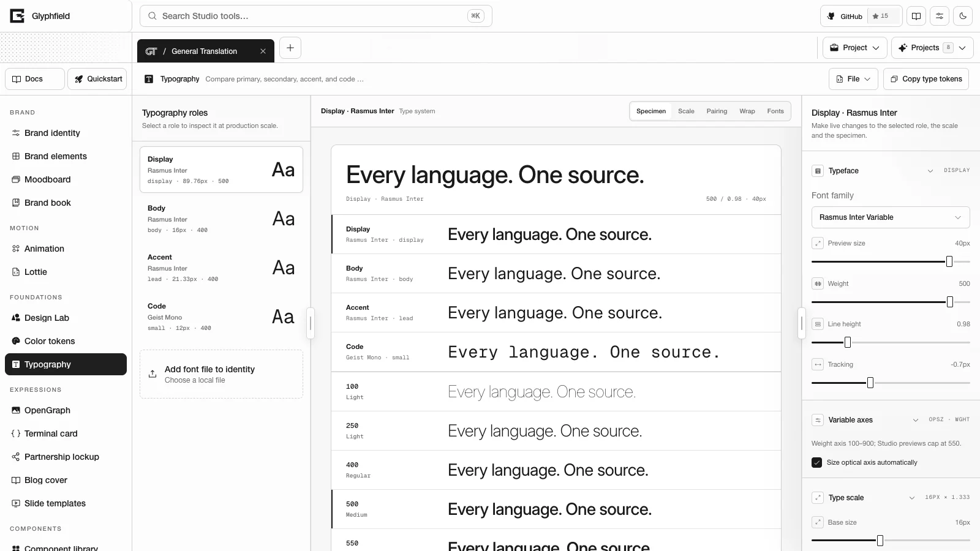Select the 500 Medium weight row
Screen dimensions: 980x551
[556, 509]
